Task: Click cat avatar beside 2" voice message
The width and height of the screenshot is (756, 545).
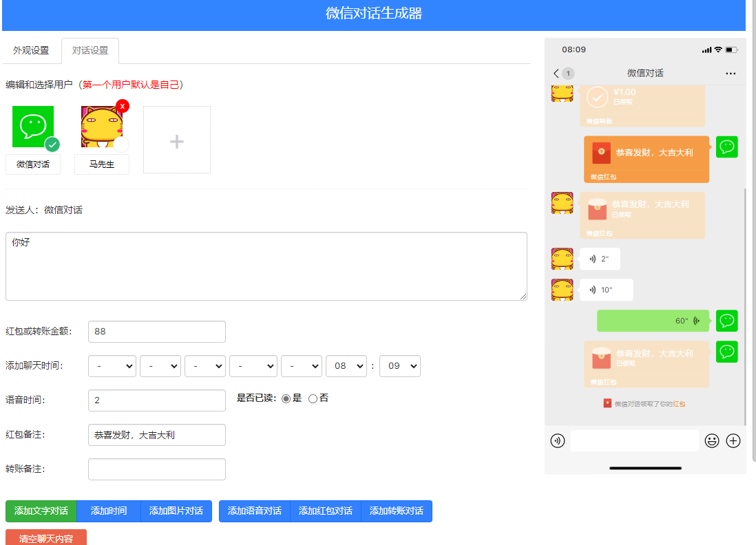Action: tap(562, 259)
